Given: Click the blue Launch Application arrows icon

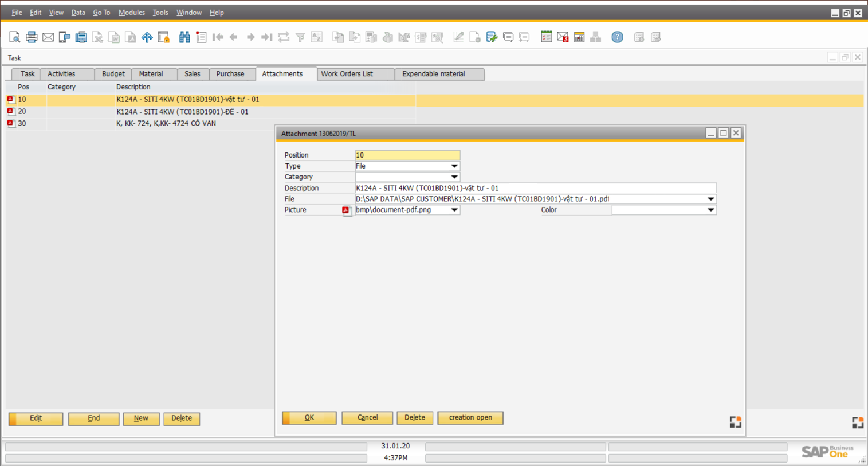Looking at the screenshot, I should click(147, 37).
